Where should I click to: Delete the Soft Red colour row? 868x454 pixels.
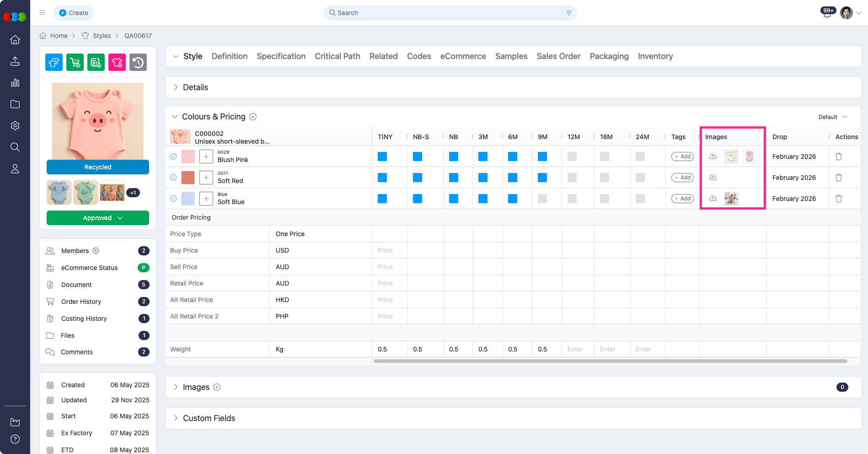[x=839, y=178]
